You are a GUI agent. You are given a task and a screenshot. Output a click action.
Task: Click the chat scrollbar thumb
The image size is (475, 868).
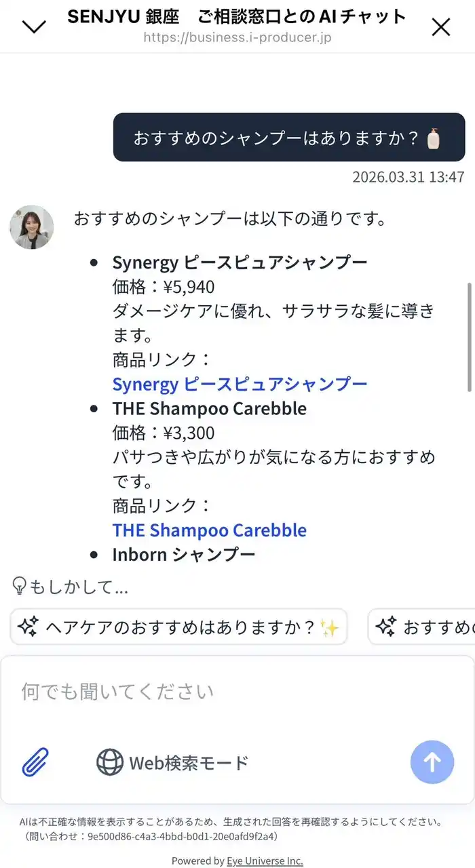tap(469, 337)
